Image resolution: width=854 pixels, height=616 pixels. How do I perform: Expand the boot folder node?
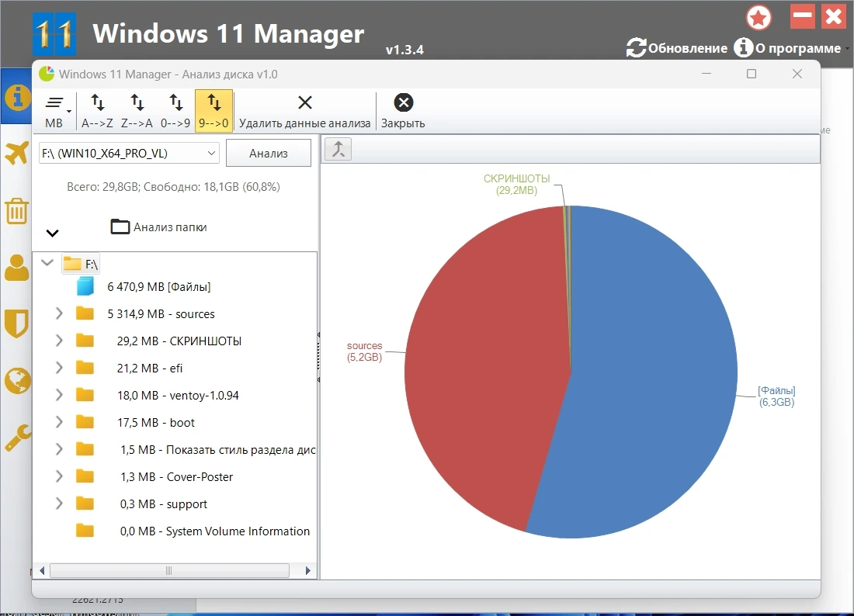point(59,422)
